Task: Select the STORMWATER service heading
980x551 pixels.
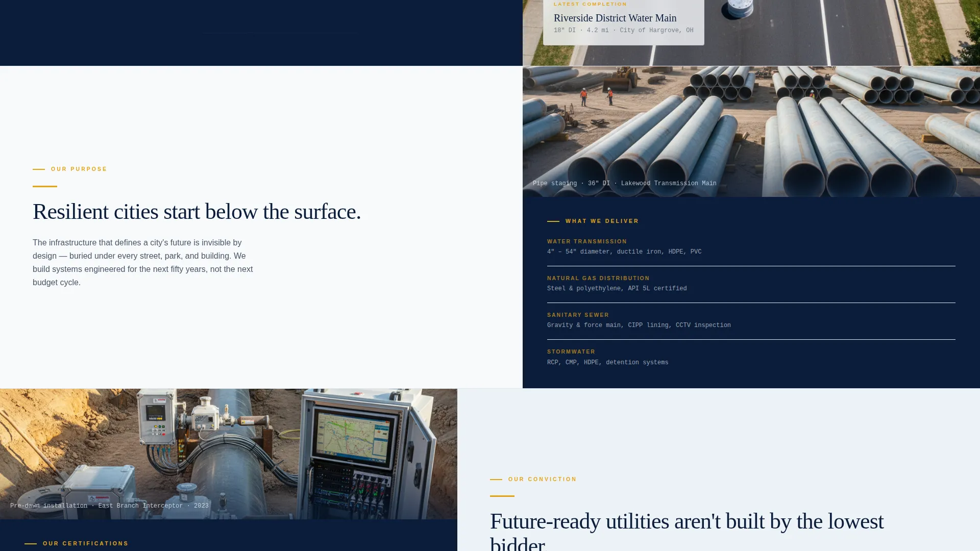Action: (571, 352)
